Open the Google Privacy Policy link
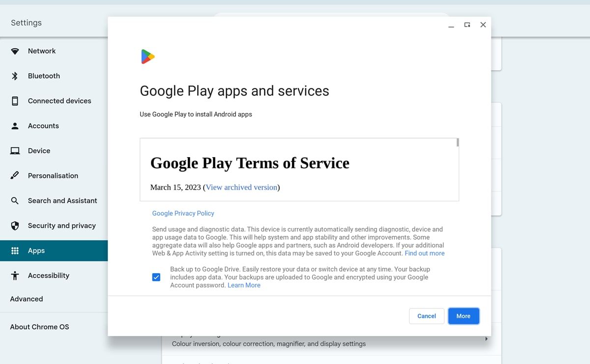Viewport: 590px width, 364px height. pos(183,213)
